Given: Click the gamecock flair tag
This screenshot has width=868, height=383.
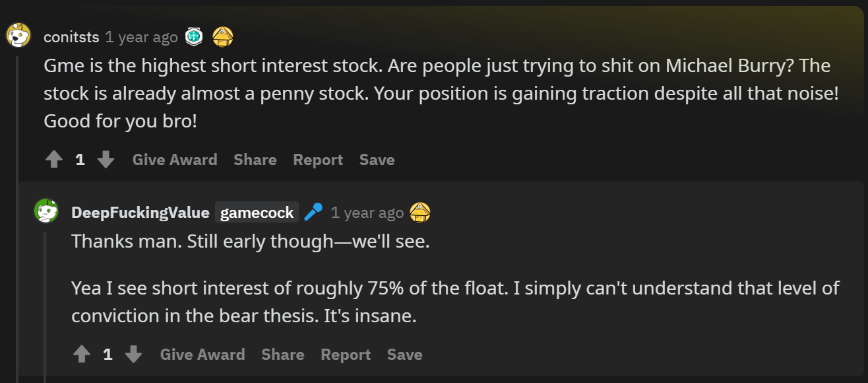Looking at the screenshot, I should point(257,213).
